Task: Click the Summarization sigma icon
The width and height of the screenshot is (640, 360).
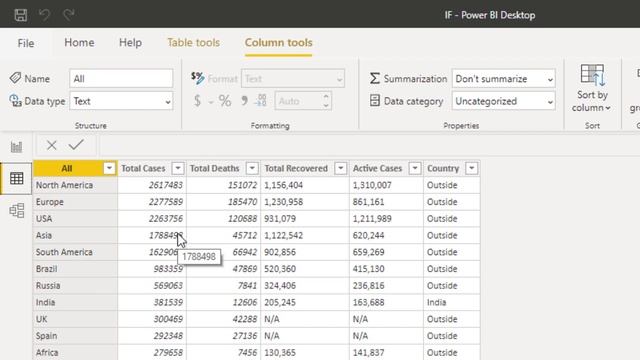Action: (x=375, y=78)
